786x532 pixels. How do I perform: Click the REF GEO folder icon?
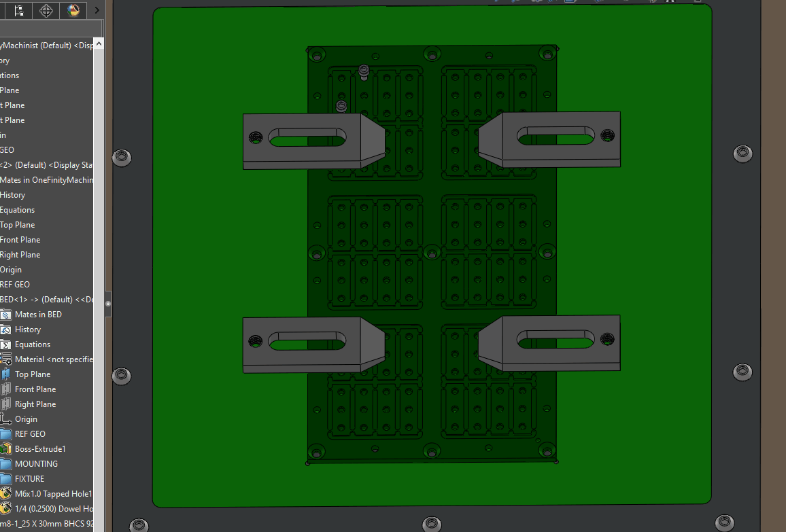pyautogui.click(x=5, y=433)
